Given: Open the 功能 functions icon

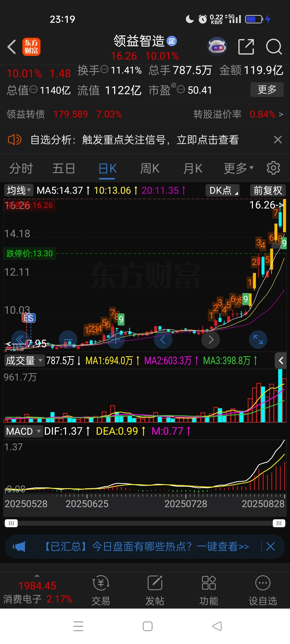Looking at the screenshot, I should 209,591.
